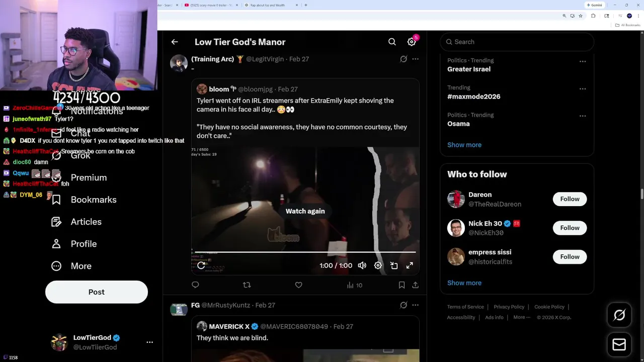Open Chrome three-dot menu
Viewport: 644px width, 362px height.
[638, 16]
